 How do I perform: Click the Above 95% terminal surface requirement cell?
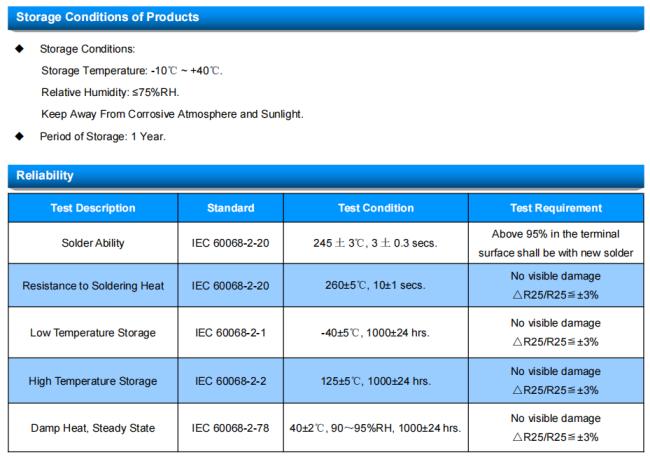(556, 243)
